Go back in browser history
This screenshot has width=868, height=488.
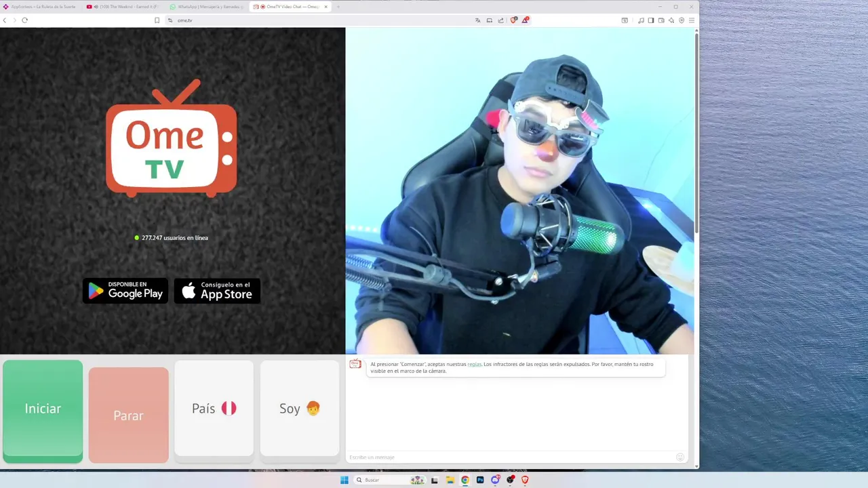5,20
